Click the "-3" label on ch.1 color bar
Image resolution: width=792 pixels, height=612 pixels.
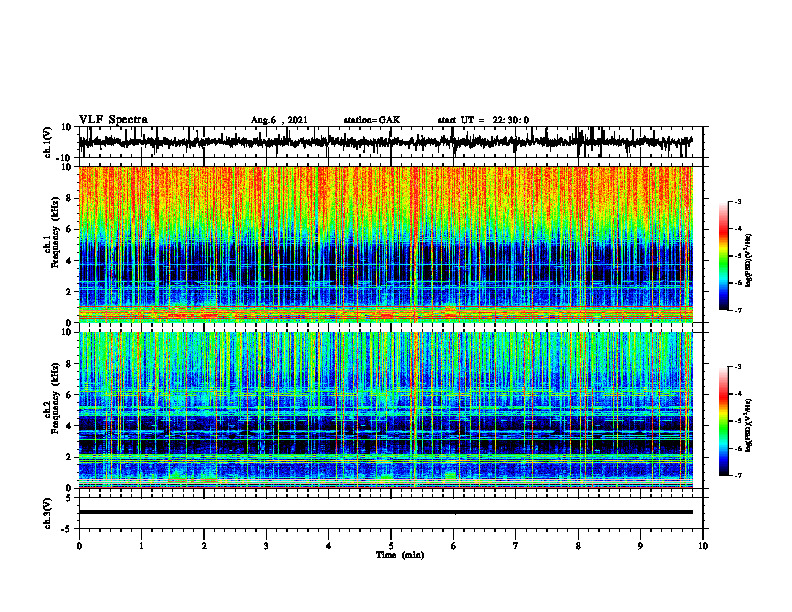[x=738, y=201]
